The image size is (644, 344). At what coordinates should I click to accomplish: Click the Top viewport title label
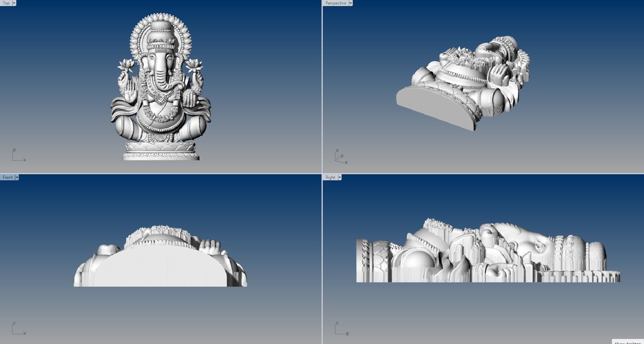pyautogui.click(x=6, y=3)
